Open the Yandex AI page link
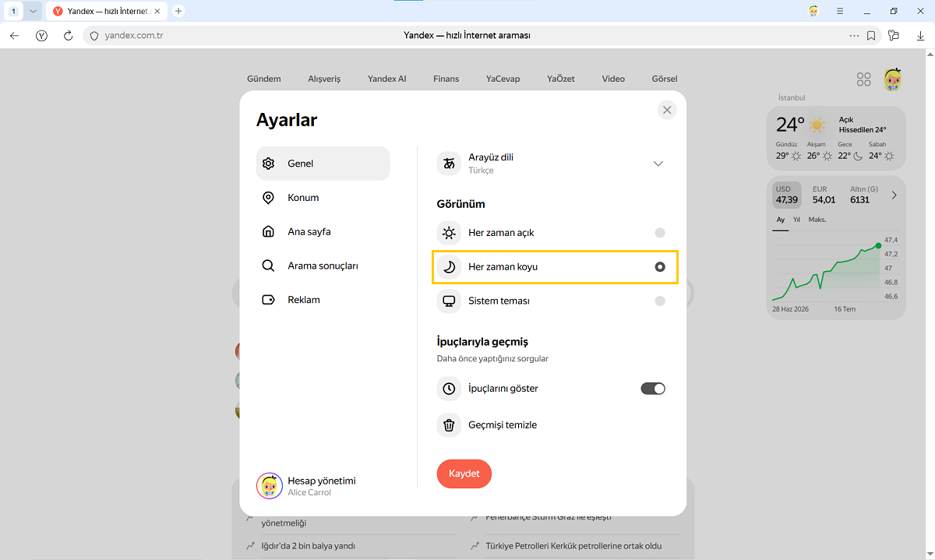This screenshot has height=560, width=935. [387, 79]
